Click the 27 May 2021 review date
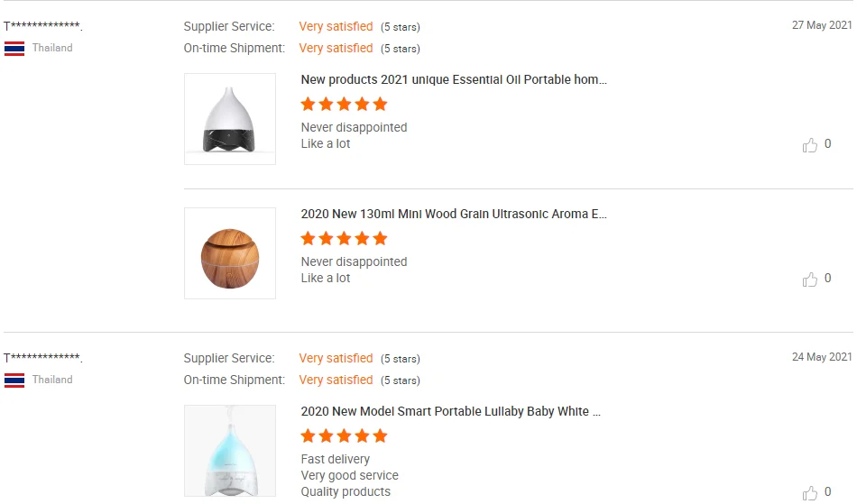The width and height of the screenshot is (857, 504). click(x=822, y=25)
